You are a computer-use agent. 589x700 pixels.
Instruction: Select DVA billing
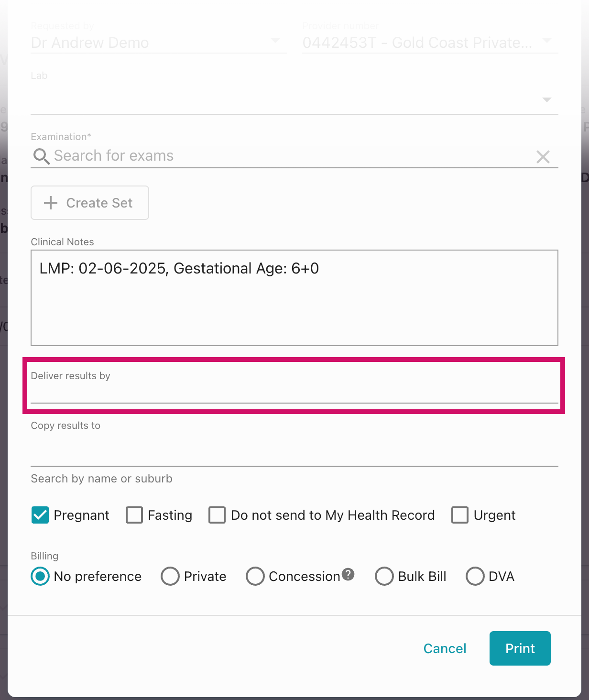click(475, 577)
